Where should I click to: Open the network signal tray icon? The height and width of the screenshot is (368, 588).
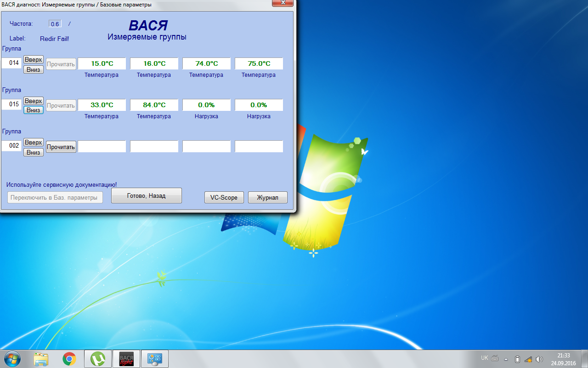point(528,359)
